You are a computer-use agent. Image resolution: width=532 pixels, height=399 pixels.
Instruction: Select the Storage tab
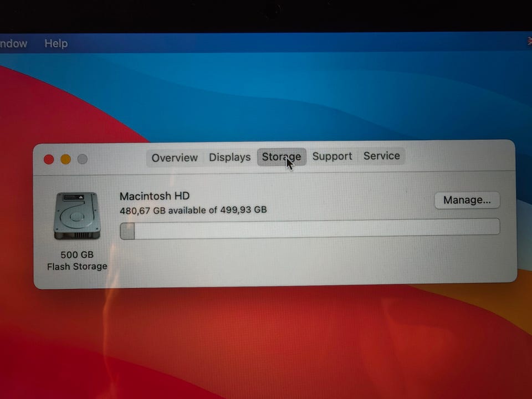282,157
